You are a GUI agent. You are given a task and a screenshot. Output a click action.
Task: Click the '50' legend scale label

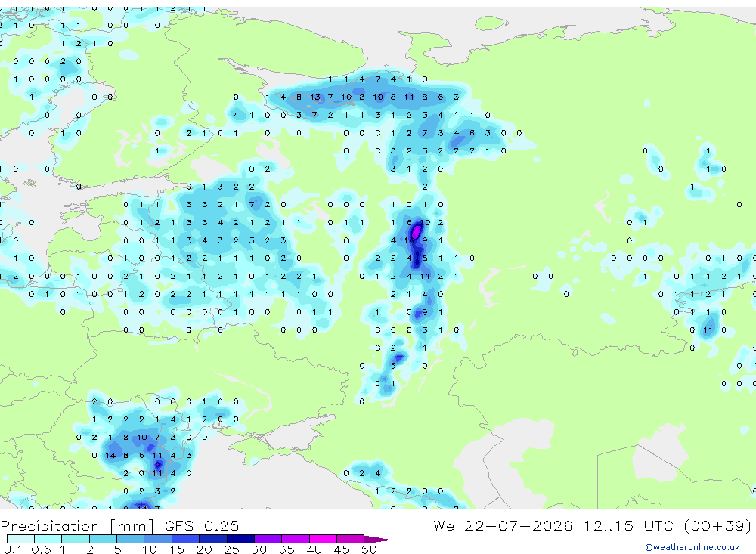(x=369, y=549)
